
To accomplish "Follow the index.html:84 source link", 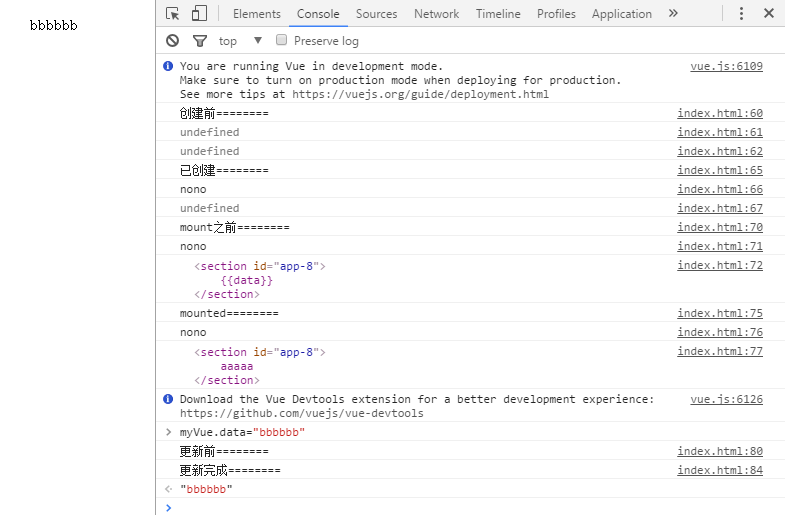I will coord(720,470).
